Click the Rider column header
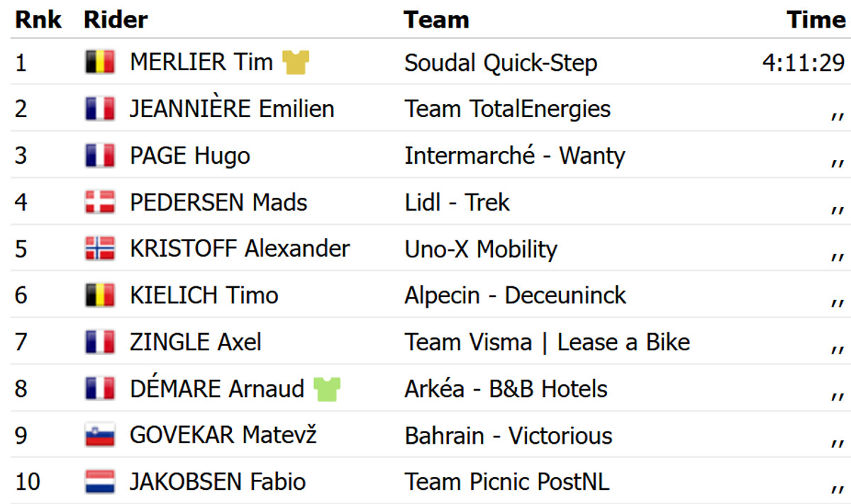The image size is (851, 504). [116, 20]
